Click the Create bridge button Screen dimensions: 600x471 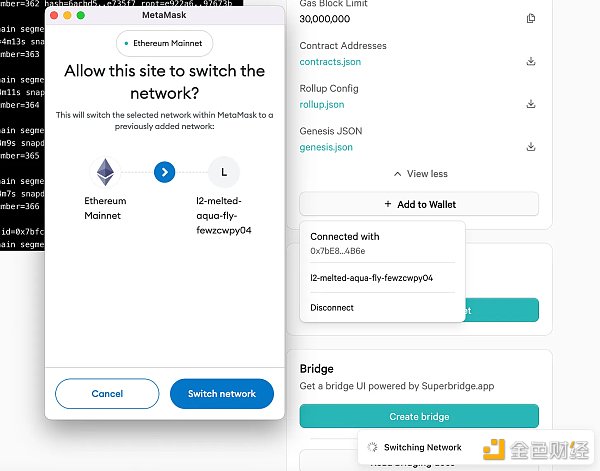(419, 416)
